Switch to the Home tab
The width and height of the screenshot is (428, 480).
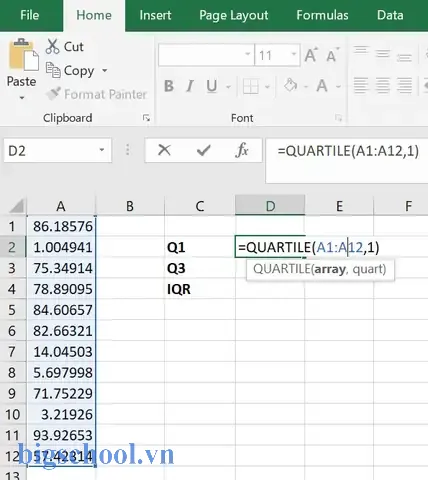(x=94, y=15)
